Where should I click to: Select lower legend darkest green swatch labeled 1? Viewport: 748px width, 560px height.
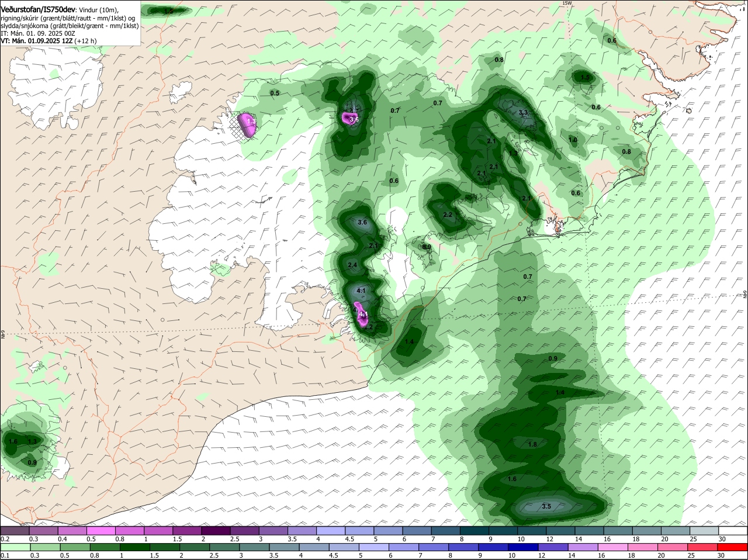[x=135, y=548]
